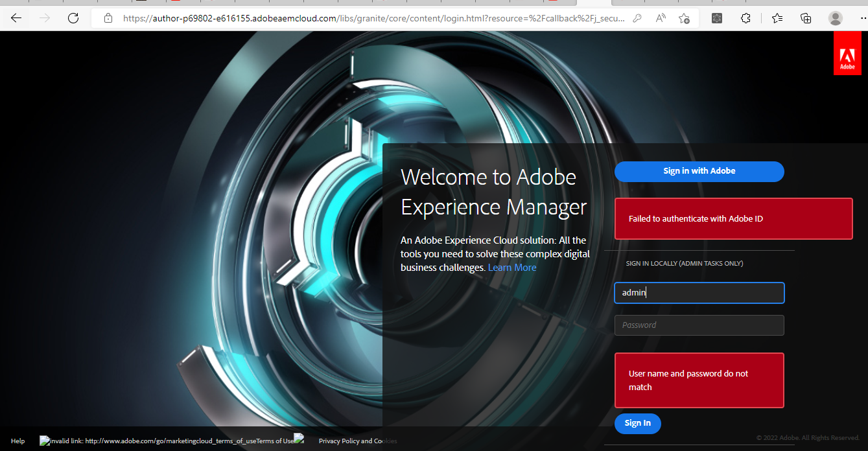Open the Help link in the footer

(x=18, y=441)
